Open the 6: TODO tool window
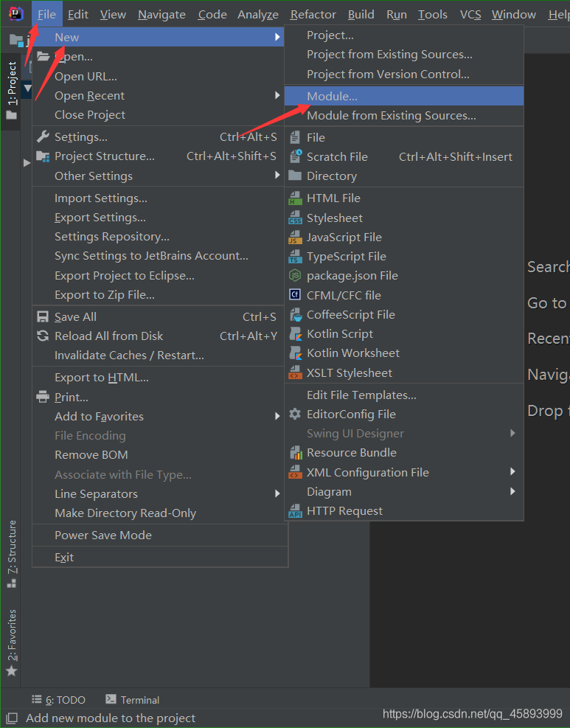This screenshot has height=728, width=570. [x=58, y=700]
